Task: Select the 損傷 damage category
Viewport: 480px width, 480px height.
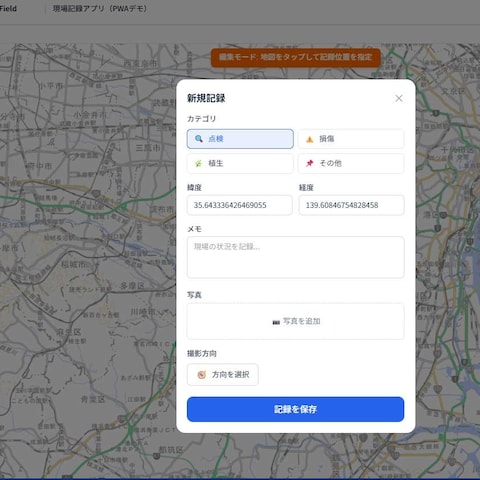Action: (351, 139)
